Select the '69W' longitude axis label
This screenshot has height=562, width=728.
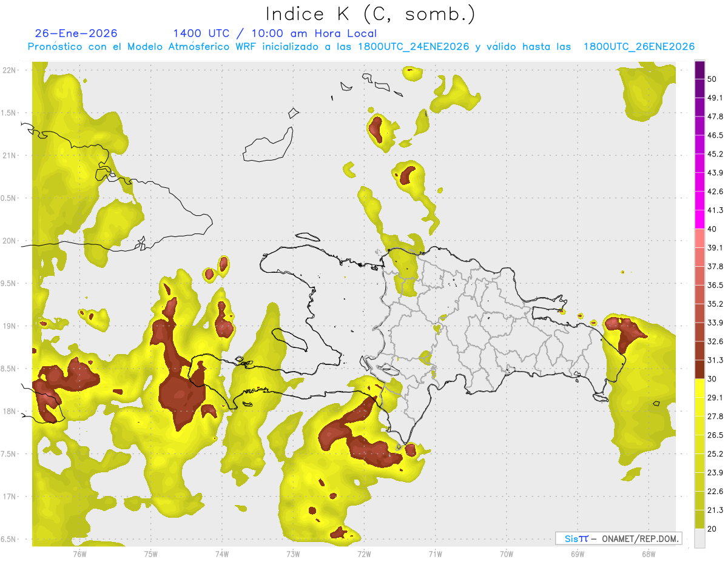[x=577, y=554]
